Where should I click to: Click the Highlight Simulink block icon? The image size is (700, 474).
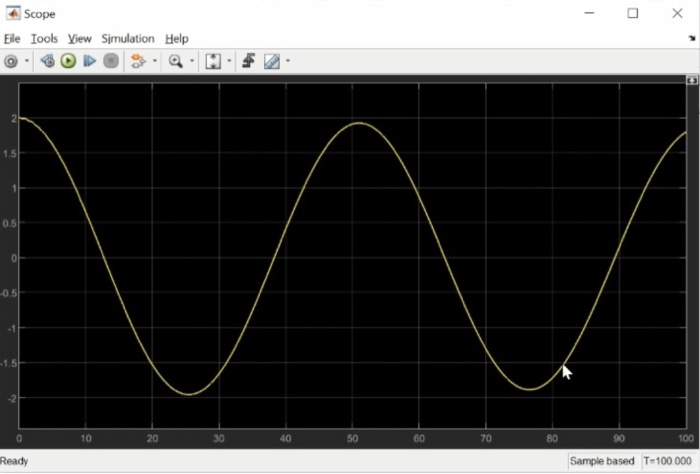coord(138,61)
